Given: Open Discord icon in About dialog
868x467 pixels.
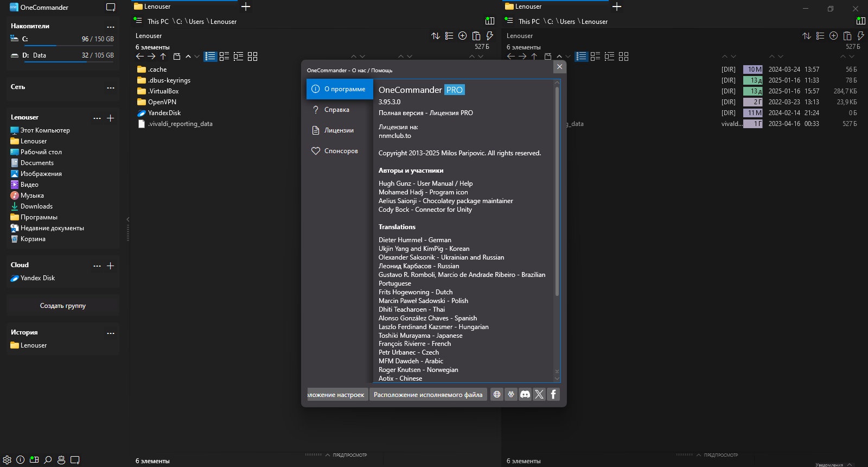Looking at the screenshot, I should click(x=525, y=394).
